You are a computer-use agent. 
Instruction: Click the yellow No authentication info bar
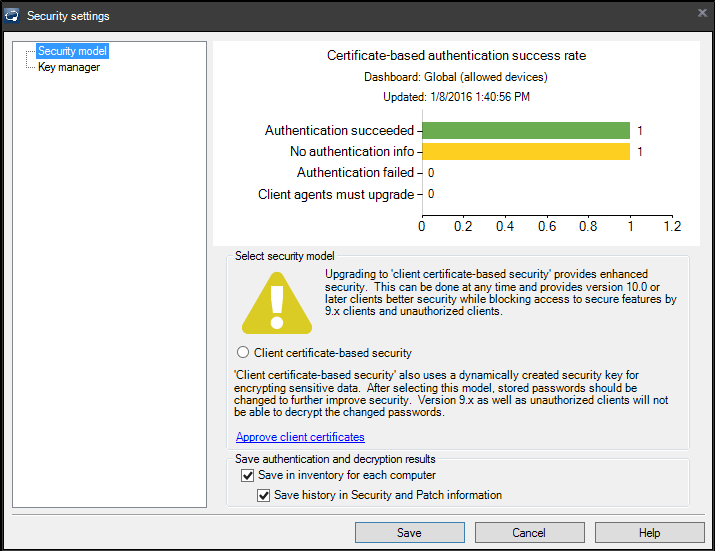coord(525,152)
